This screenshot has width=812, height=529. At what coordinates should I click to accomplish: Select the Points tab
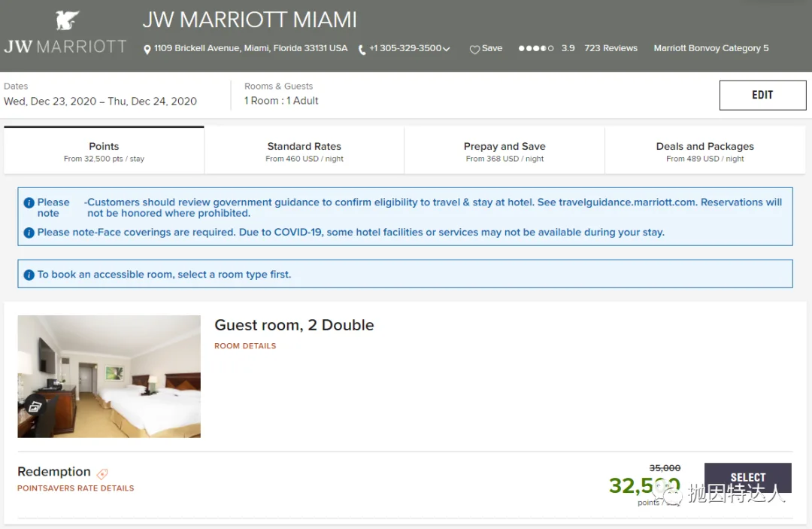[104, 151]
